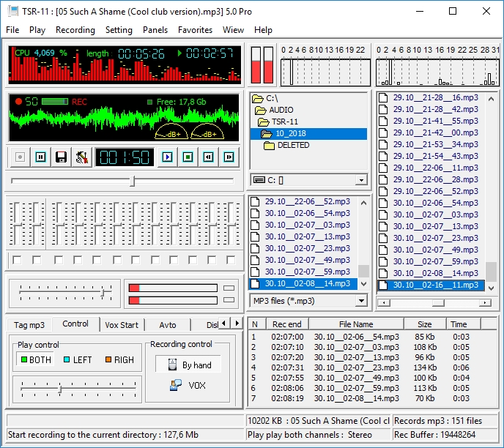504x448 pixels.
Task: Open the tools settings icon
Action: pyautogui.click(x=81, y=157)
